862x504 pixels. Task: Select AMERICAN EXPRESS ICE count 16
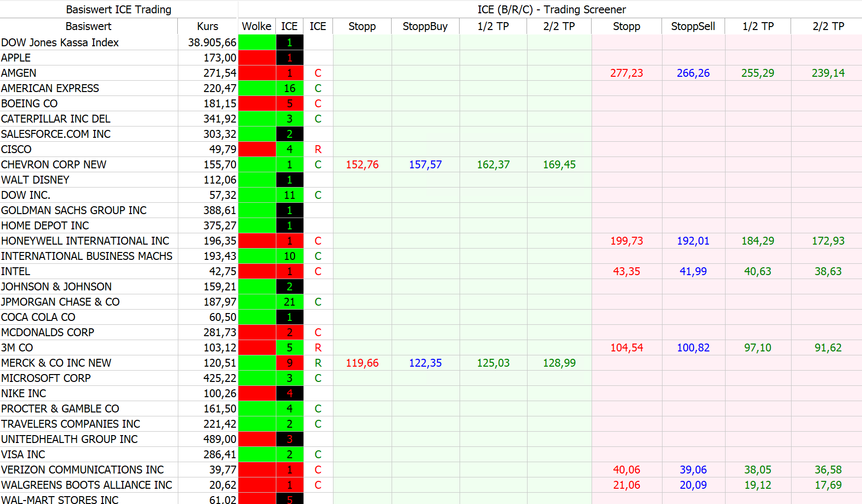tap(290, 88)
